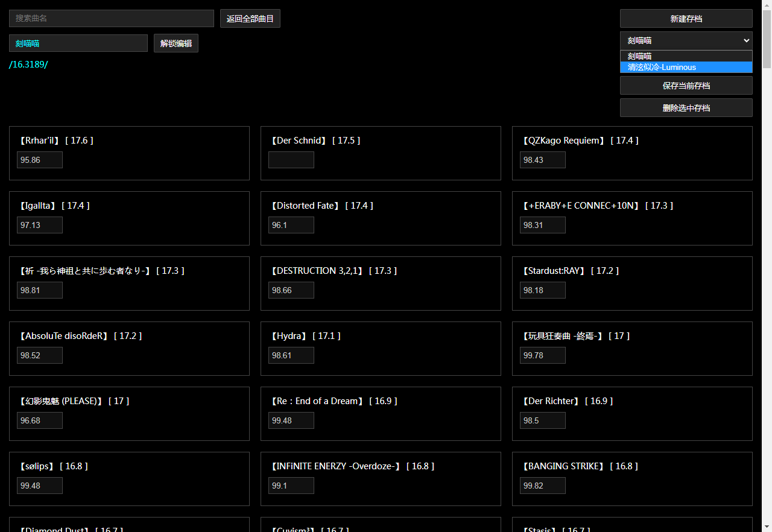The height and width of the screenshot is (532, 772).
Task: Open the save profile dropdown showing 刻喵喵
Action: coord(686,40)
